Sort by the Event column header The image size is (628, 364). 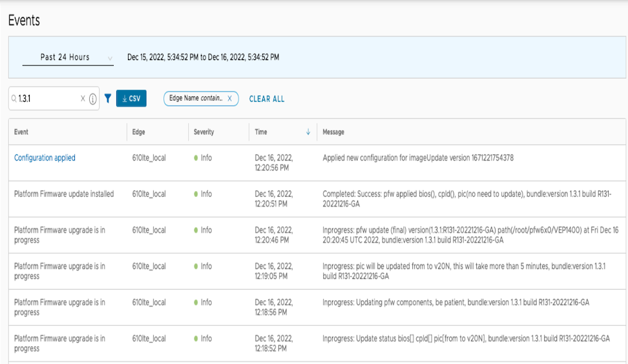[x=21, y=132]
